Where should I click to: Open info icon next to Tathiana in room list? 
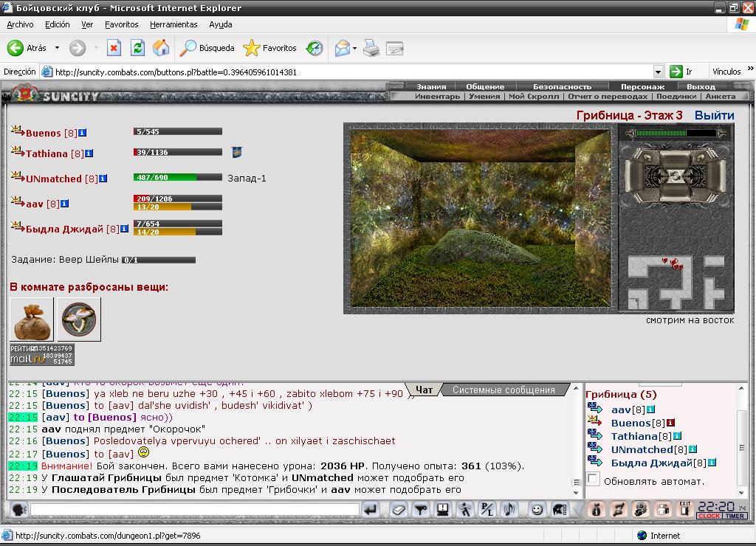[678, 435]
